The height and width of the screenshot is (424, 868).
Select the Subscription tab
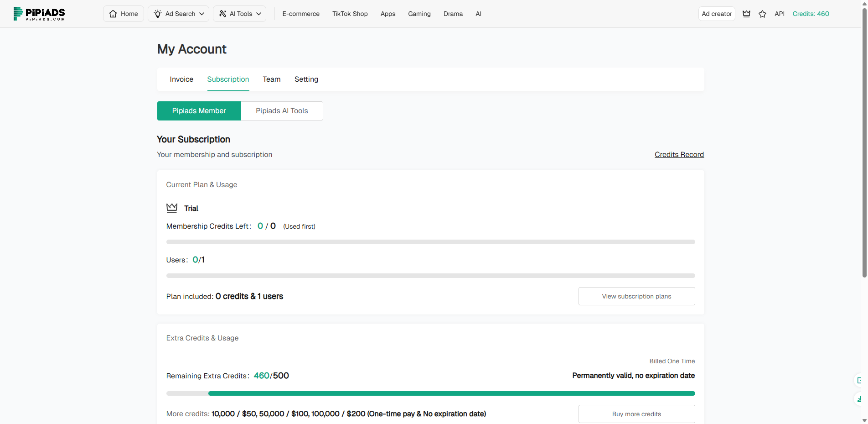228,79
